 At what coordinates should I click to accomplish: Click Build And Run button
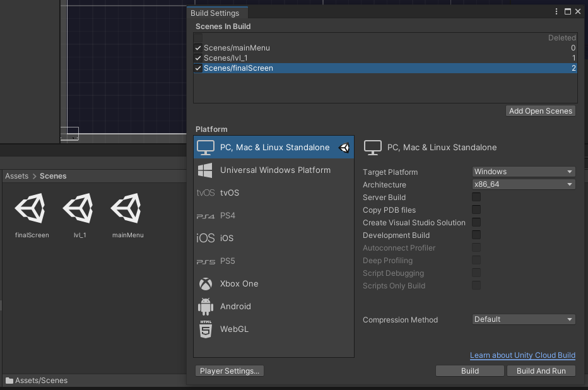click(541, 371)
